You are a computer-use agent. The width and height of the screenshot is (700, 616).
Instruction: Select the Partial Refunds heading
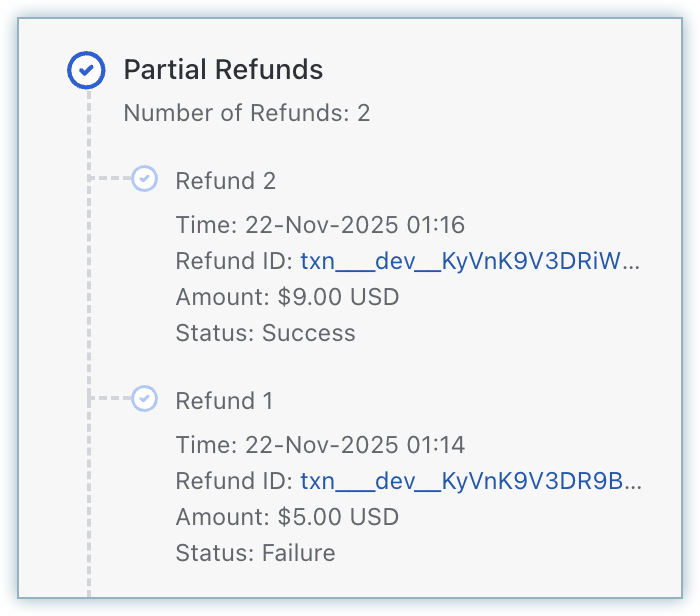223,70
